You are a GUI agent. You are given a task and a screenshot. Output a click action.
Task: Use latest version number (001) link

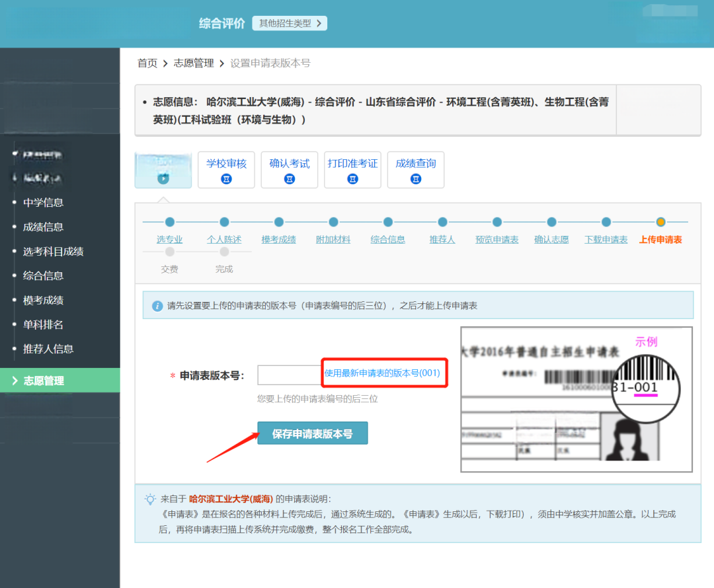[x=383, y=373]
